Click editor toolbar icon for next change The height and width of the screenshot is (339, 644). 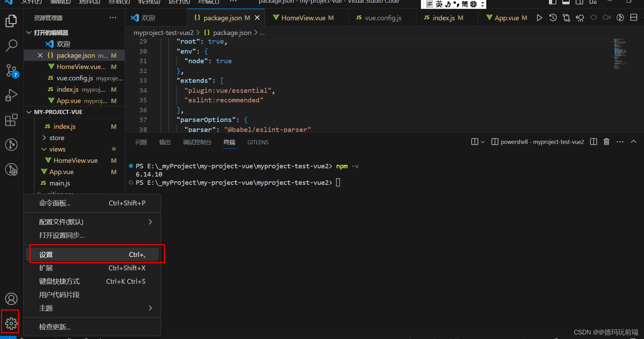(607, 18)
